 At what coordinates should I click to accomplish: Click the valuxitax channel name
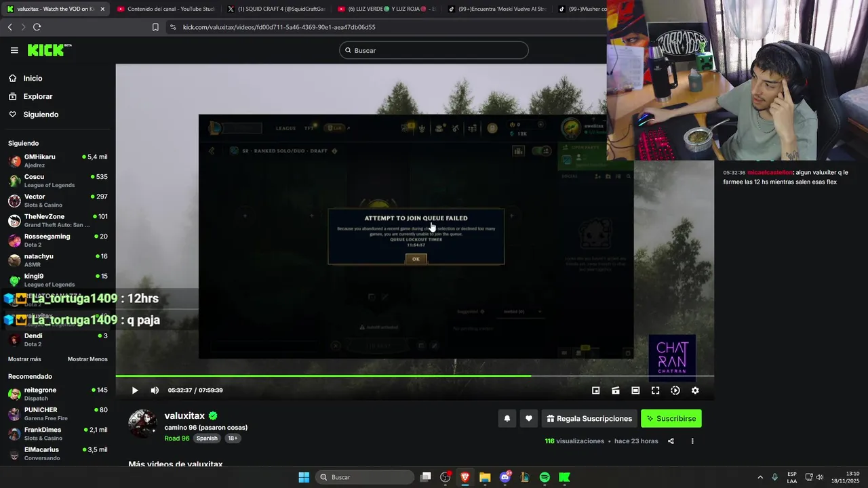184,416
